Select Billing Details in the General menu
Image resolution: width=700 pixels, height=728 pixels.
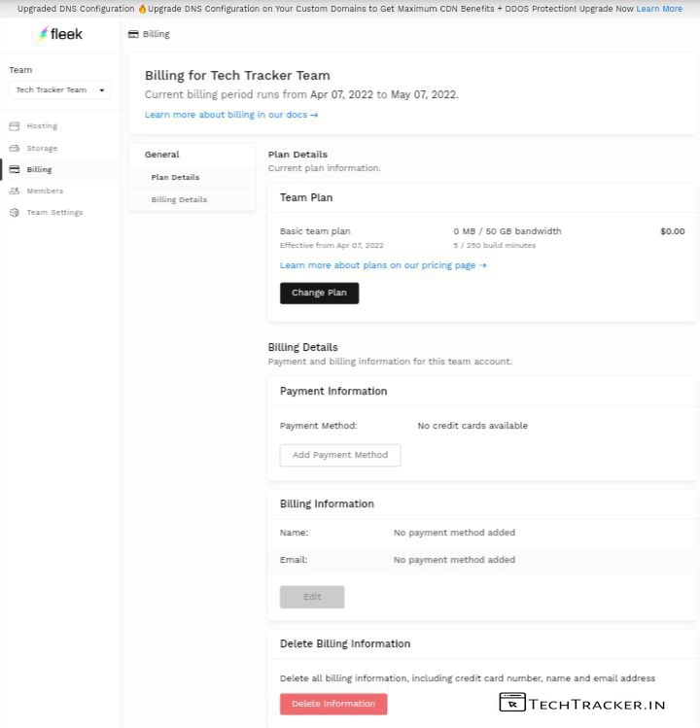tap(179, 200)
